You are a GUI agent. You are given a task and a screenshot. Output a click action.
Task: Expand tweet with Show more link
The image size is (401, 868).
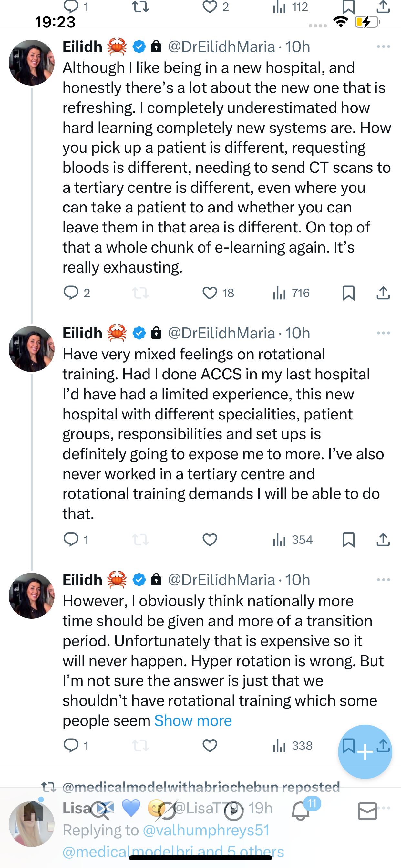click(193, 721)
